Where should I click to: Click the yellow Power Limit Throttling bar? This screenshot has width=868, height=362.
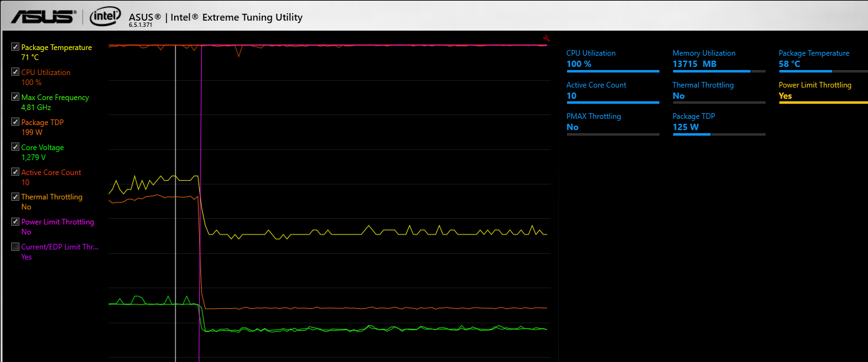pos(823,103)
